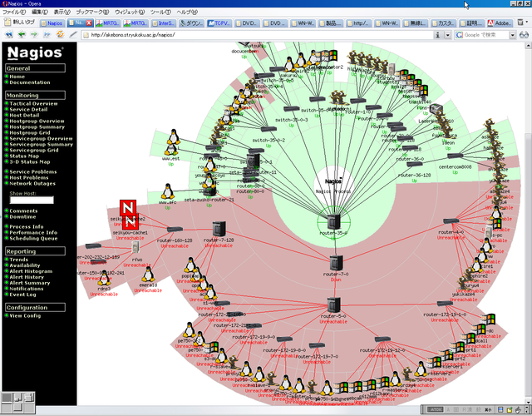Open the rfws host icon
The height and width of the screenshot is (416, 532).
click(135, 248)
